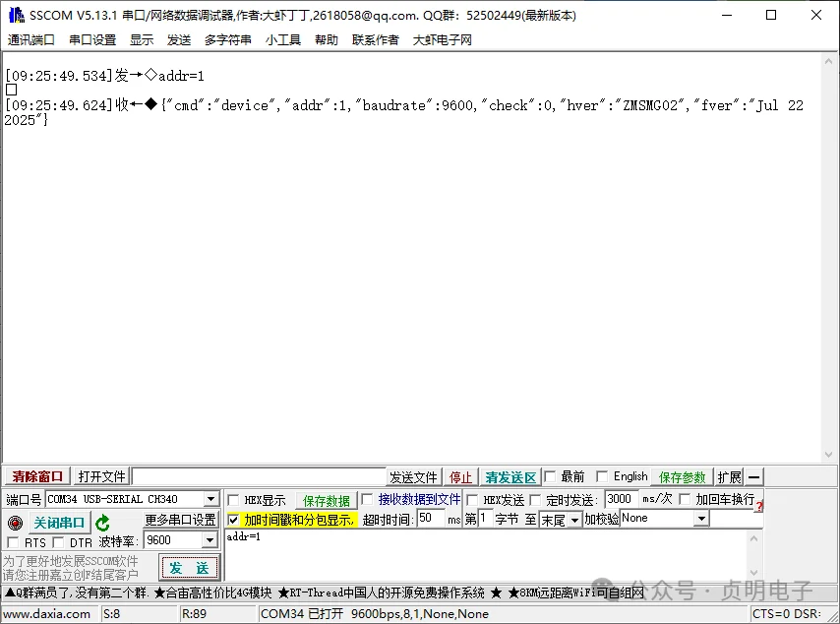Open the 显示 menu
Viewport: 840px width, 624px height.
[x=142, y=39]
